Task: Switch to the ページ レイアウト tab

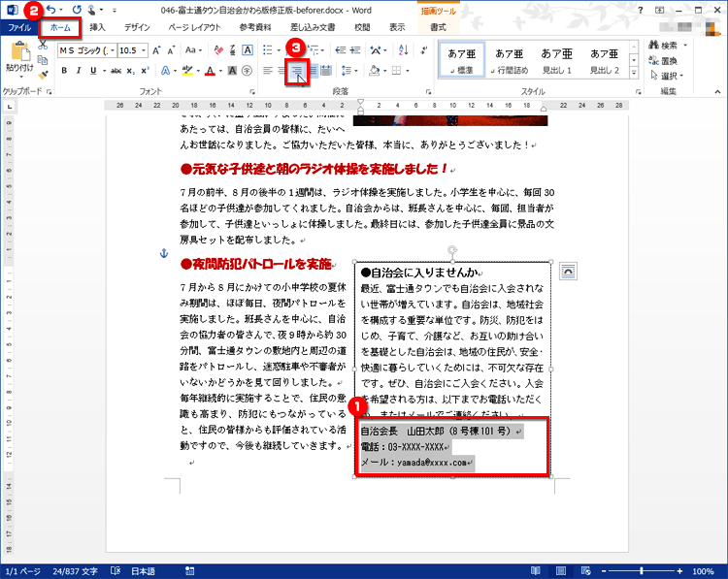Action: [x=194, y=27]
